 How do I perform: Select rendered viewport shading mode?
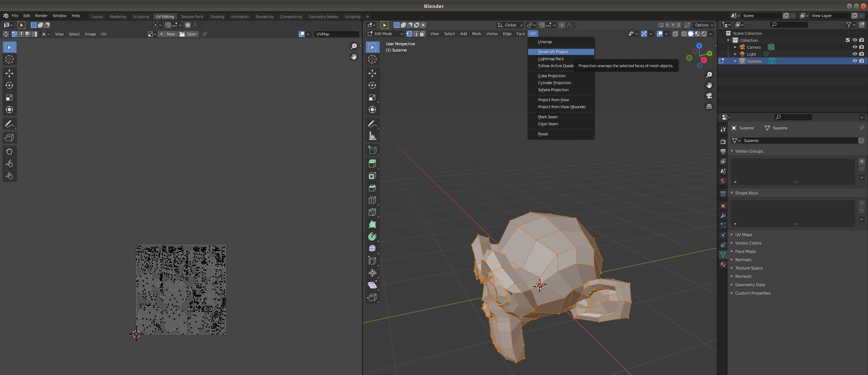click(704, 34)
